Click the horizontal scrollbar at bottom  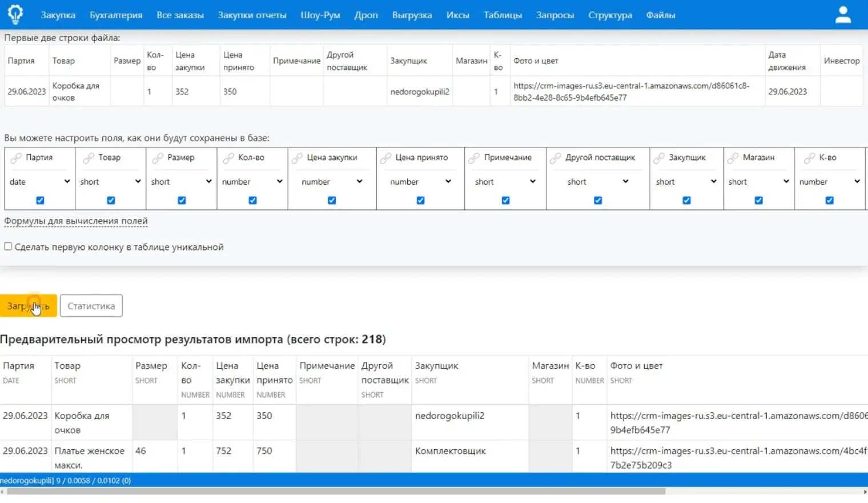[336, 492]
